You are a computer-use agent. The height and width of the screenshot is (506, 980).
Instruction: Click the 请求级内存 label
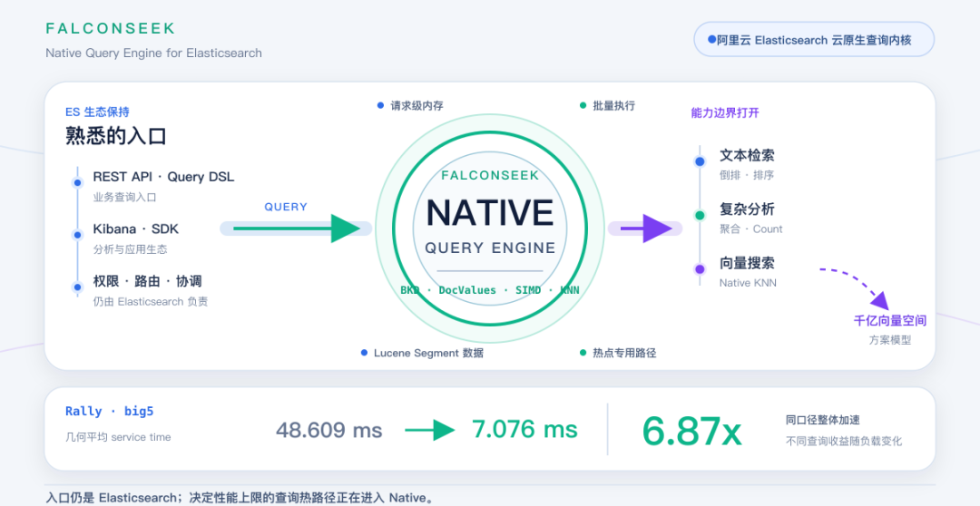(416, 105)
